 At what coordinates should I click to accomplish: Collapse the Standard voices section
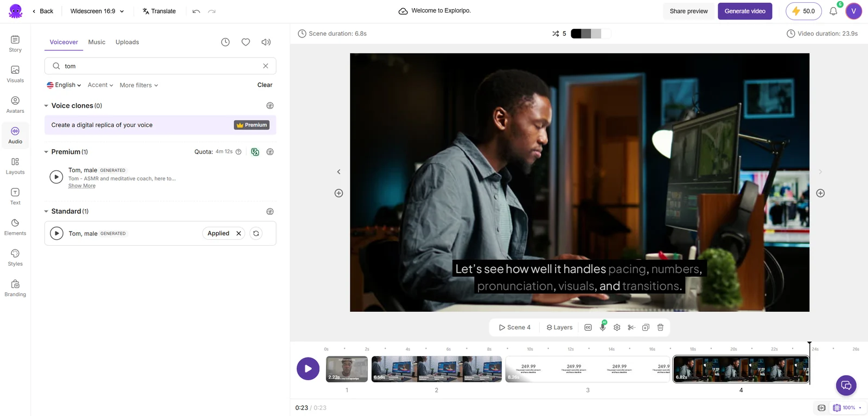(46, 212)
